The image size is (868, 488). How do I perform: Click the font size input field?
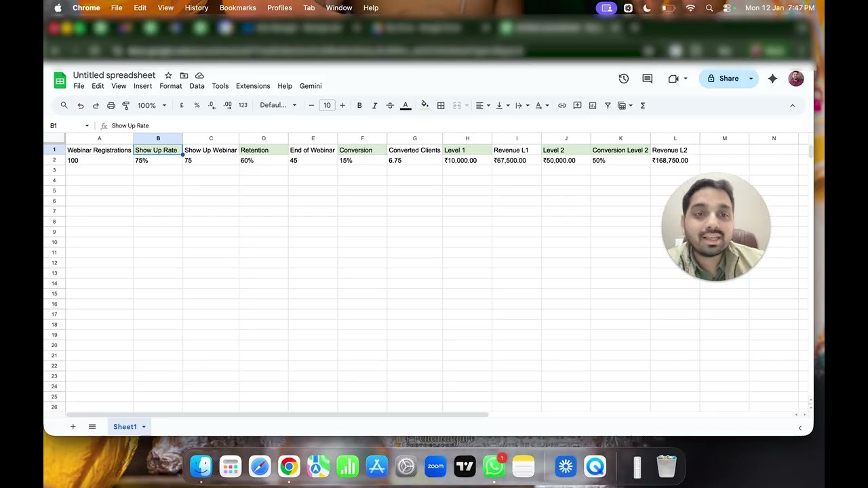pos(327,106)
